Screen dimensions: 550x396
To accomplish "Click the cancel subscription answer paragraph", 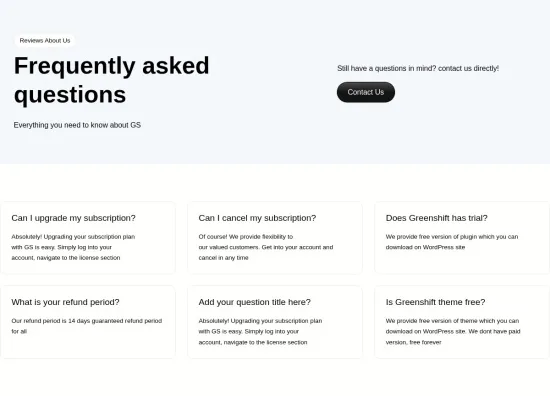I will pos(266,247).
